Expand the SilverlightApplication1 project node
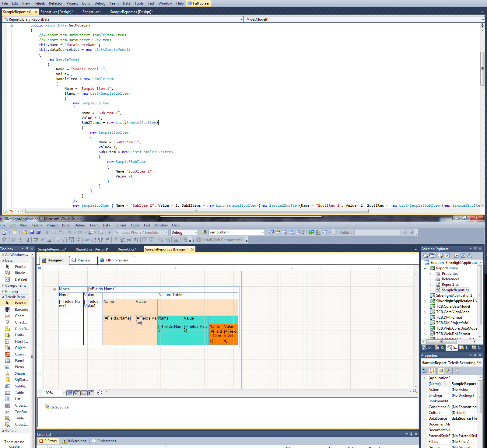Image resolution: width=487 pixels, height=448 pixels. pos(425,296)
